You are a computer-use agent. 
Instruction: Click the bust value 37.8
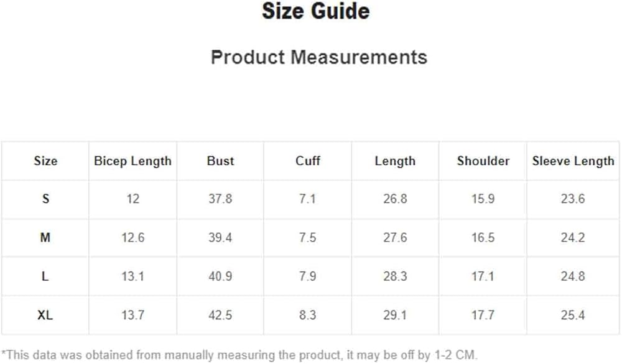tap(220, 199)
